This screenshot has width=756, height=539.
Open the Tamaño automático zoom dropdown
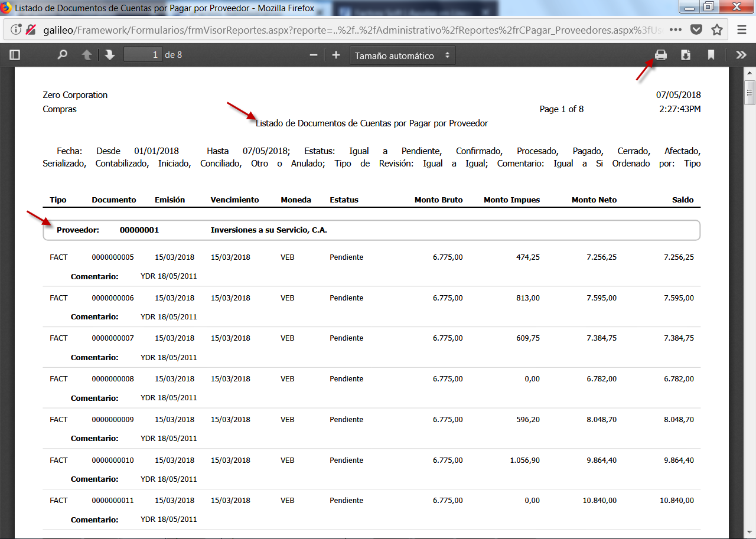402,55
